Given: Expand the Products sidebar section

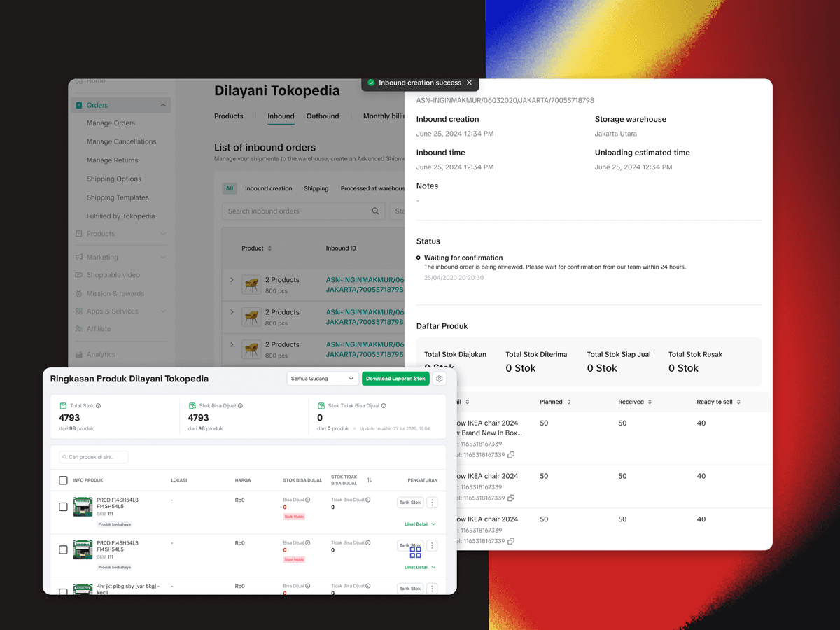Looking at the screenshot, I should pos(163,234).
